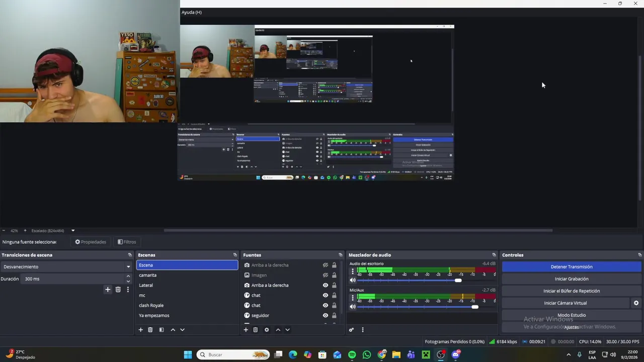
Task: Open source properties gear in Fuentes toolbar
Action: click(x=267, y=330)
